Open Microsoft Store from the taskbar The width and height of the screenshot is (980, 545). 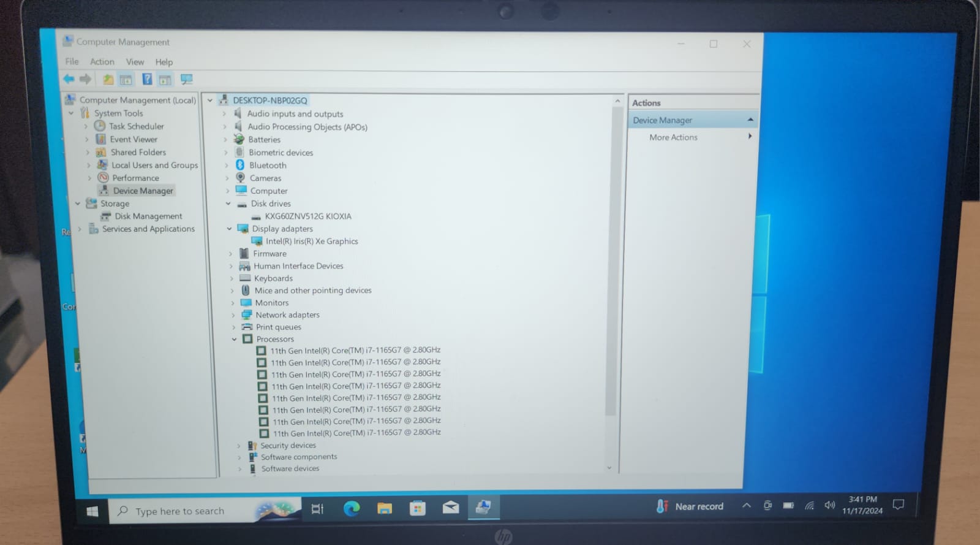click(418, 508)
